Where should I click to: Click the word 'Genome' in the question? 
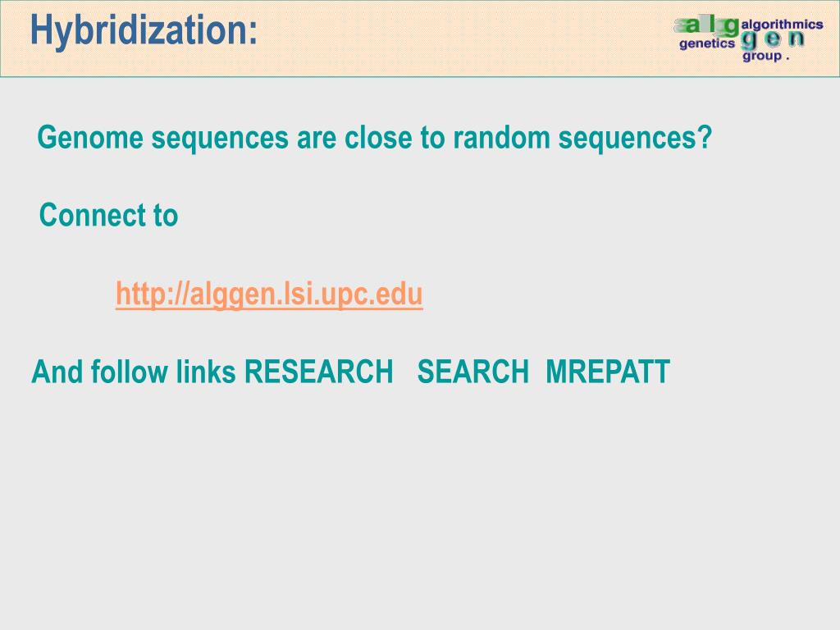pyautogui.click(x=90, y=138)
